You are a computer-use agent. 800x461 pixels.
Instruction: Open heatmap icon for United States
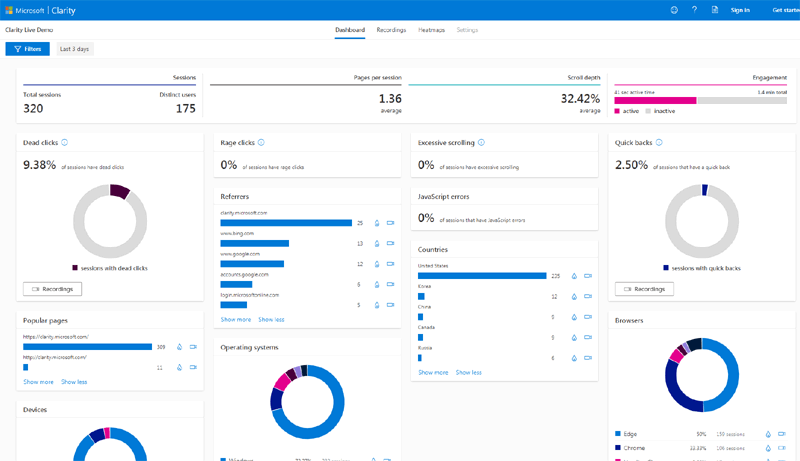point(573,276)
